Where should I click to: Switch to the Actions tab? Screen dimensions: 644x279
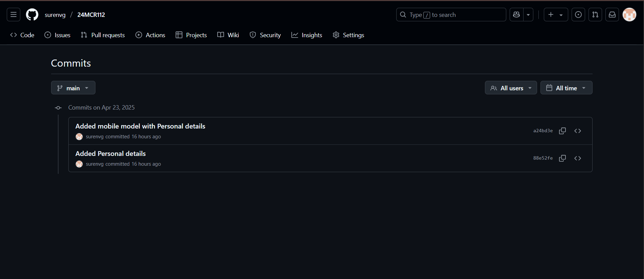[150, 35]
